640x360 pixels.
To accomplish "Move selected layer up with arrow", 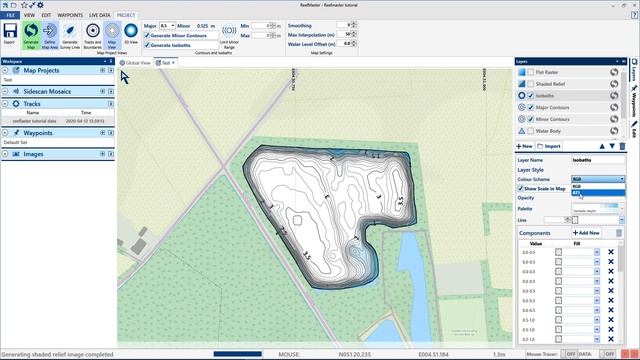I will tap(602, 146).
